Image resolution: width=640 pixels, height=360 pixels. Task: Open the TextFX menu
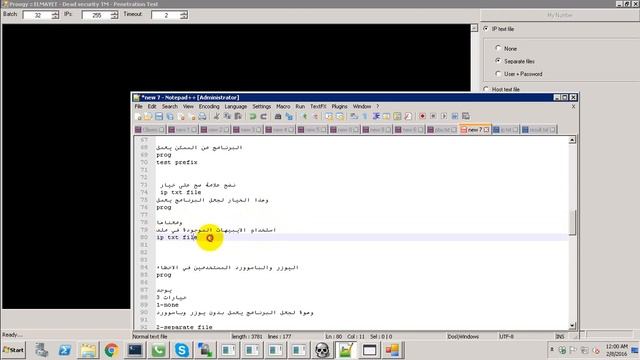pyautogui.click(x=318, y=107)
